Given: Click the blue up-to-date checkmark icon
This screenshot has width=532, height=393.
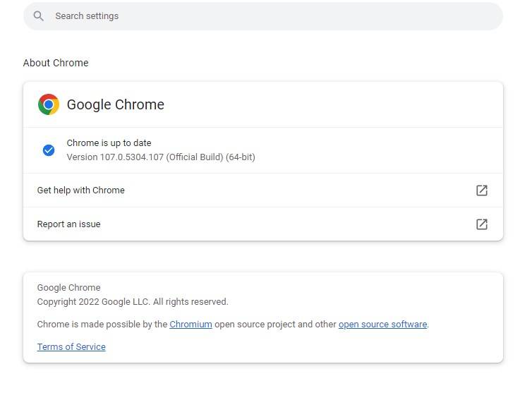Looking at the screenshot, I should (x=49, y=150).
